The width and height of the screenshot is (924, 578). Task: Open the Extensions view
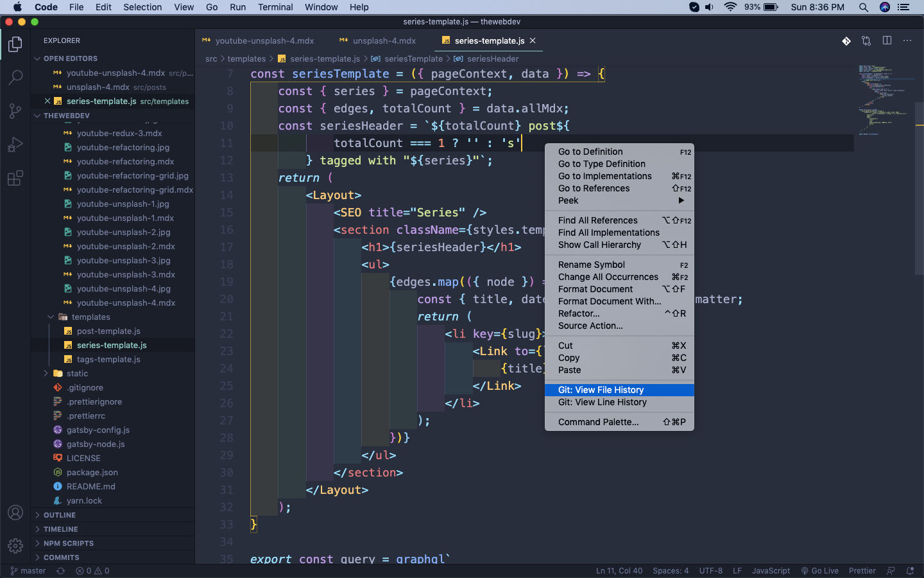click(x=15, y=178)
